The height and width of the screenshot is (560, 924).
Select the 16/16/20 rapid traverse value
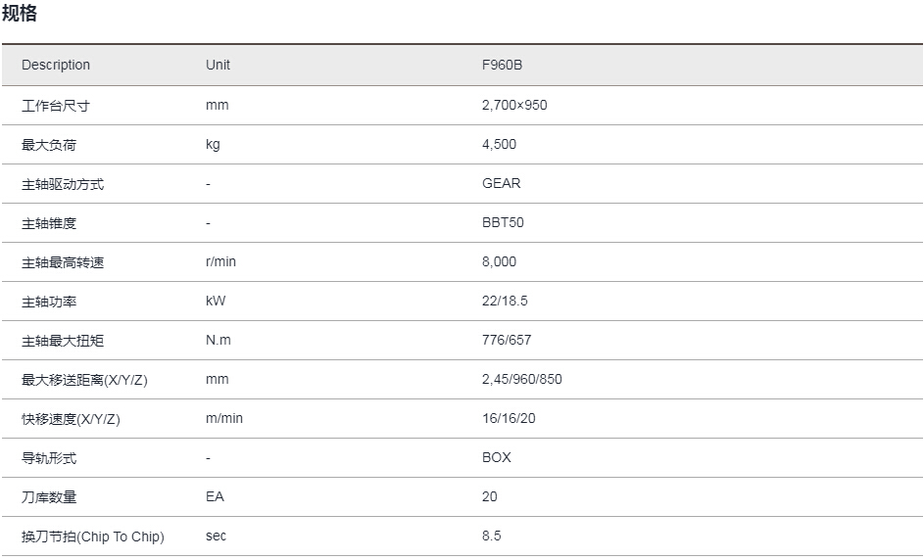(x=509, y=419)
